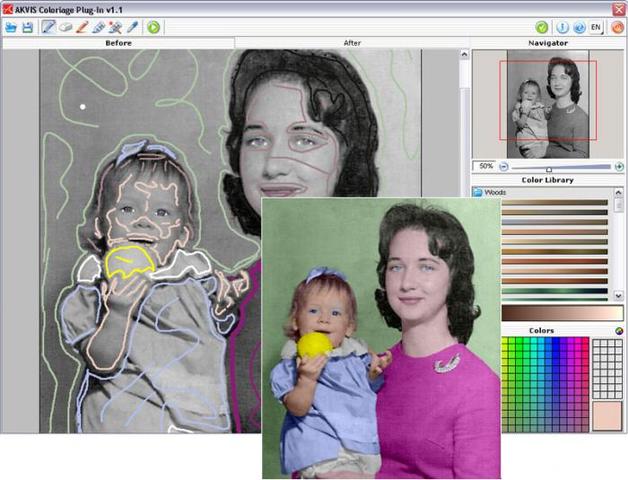
Task: Click the current peach color swatch
Action: pos(607,416)
